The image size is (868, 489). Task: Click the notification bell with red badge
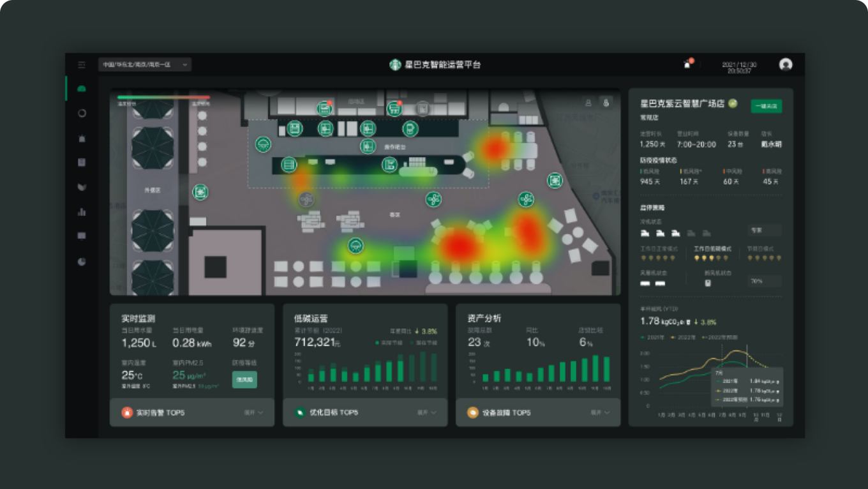[x=687, y=64]
